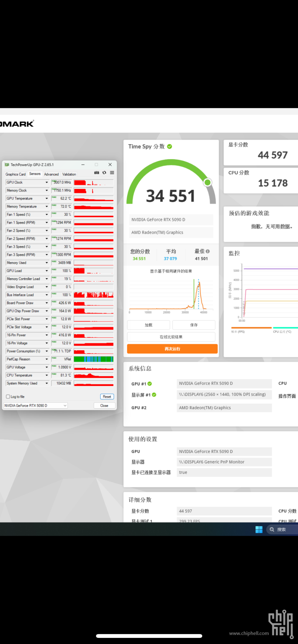Click the 3DMark logo in the header

(17, 124)
